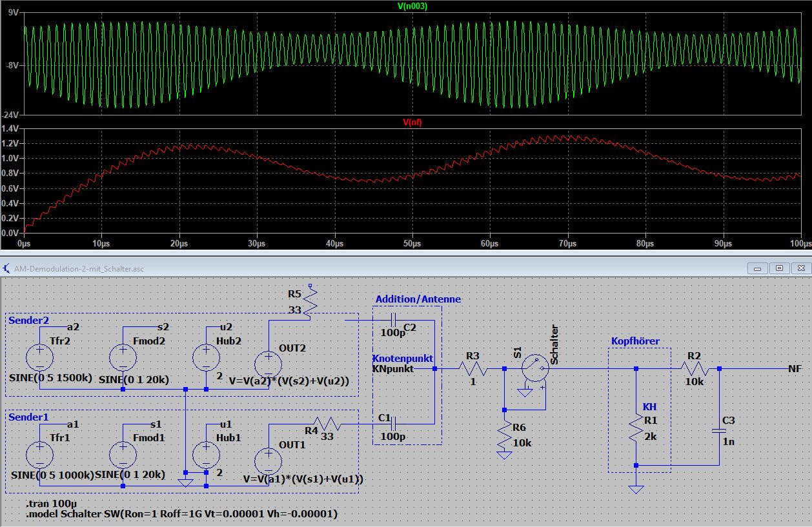812x527 pixels.
Task: Click the 100p value of C2
Action: point(393,333)
